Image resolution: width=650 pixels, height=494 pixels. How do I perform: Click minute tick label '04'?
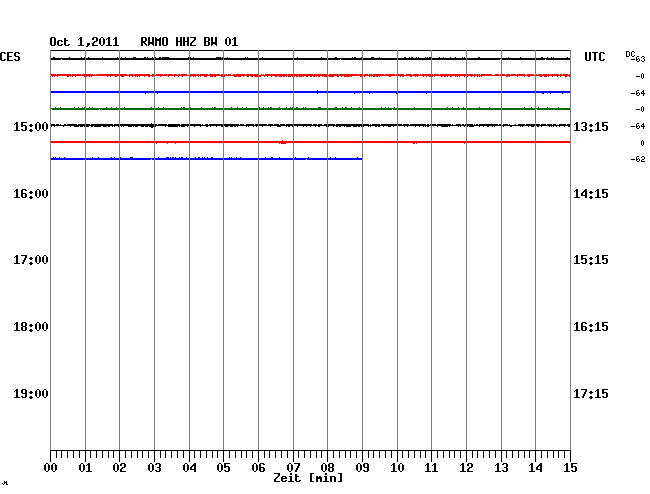coord(189,468)
